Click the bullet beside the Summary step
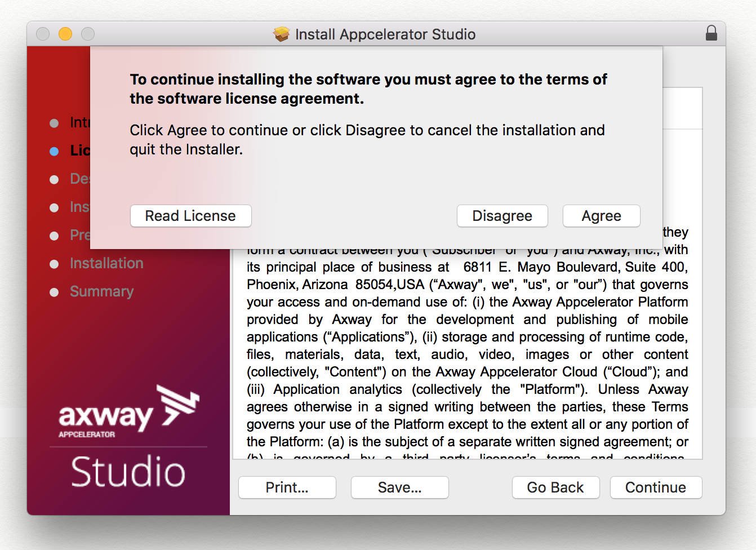The width and height of the screenshot is (756, 550). pyautogui.click(x=54, y=292)
